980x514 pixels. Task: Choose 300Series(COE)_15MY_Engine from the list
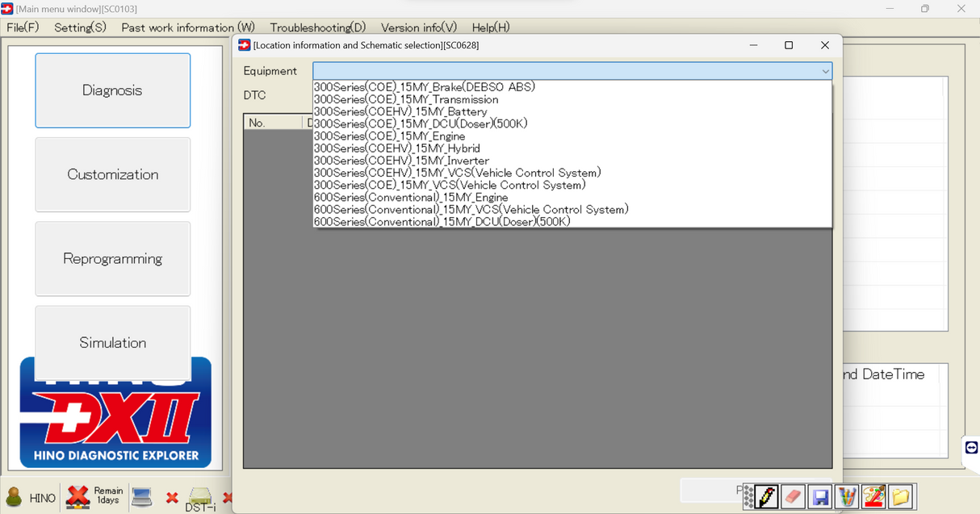[x=389, y=136]
